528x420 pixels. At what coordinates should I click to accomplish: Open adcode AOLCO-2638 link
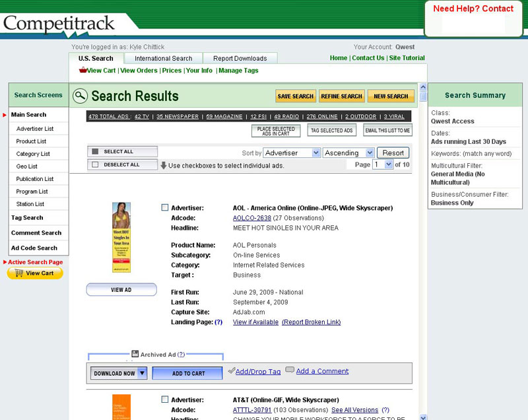[252, 218]
